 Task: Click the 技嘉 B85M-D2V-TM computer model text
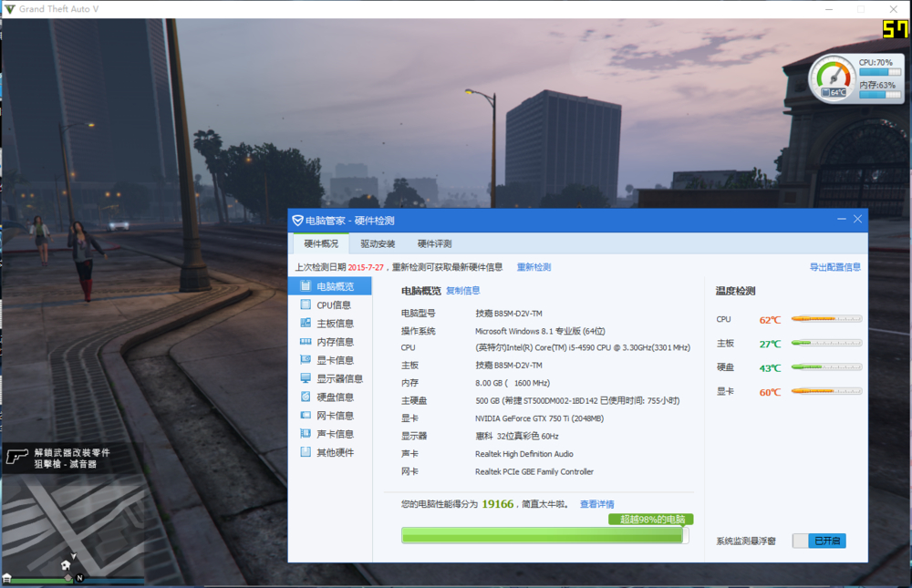[509, 314]
